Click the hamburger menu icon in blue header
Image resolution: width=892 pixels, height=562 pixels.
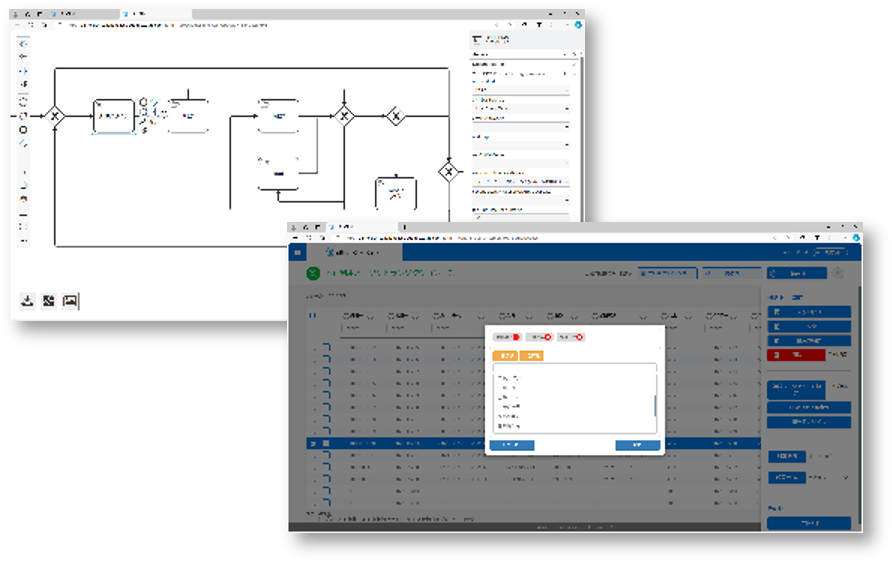[x=297, y=253]
